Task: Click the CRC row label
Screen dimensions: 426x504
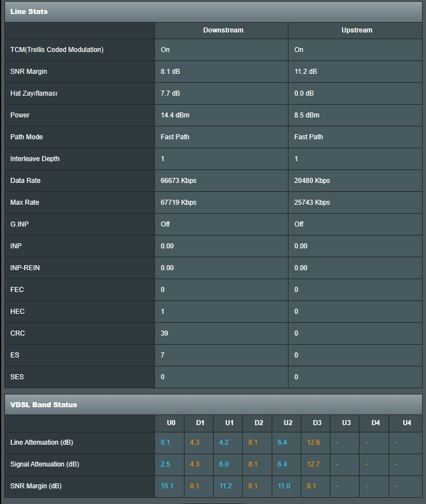Action: pos(18,333)
